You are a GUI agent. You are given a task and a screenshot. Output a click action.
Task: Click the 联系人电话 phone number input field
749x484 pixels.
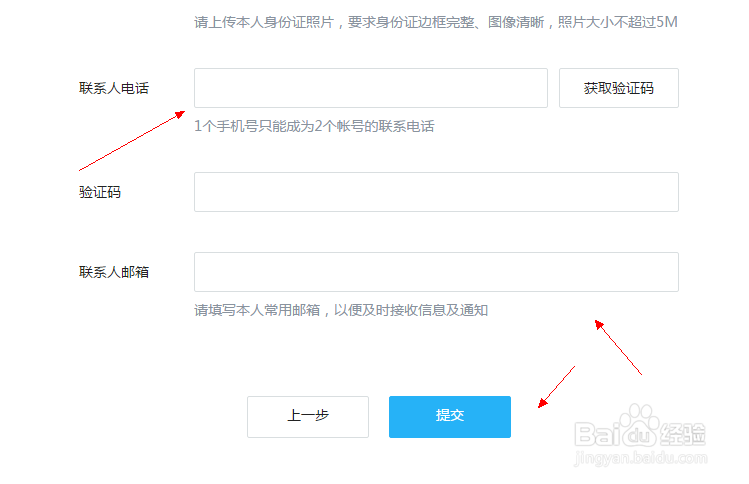[x=371, y=88]
